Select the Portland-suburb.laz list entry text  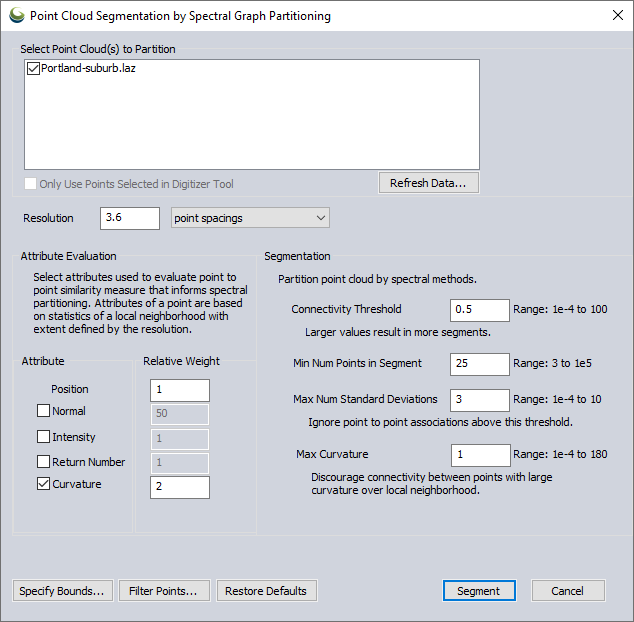pos(88,68)
